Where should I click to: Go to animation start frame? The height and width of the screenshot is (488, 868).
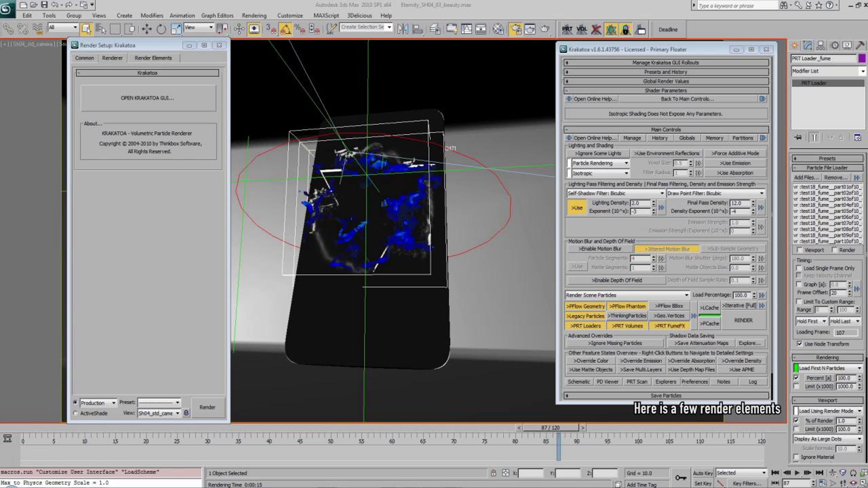pos(775,473)
